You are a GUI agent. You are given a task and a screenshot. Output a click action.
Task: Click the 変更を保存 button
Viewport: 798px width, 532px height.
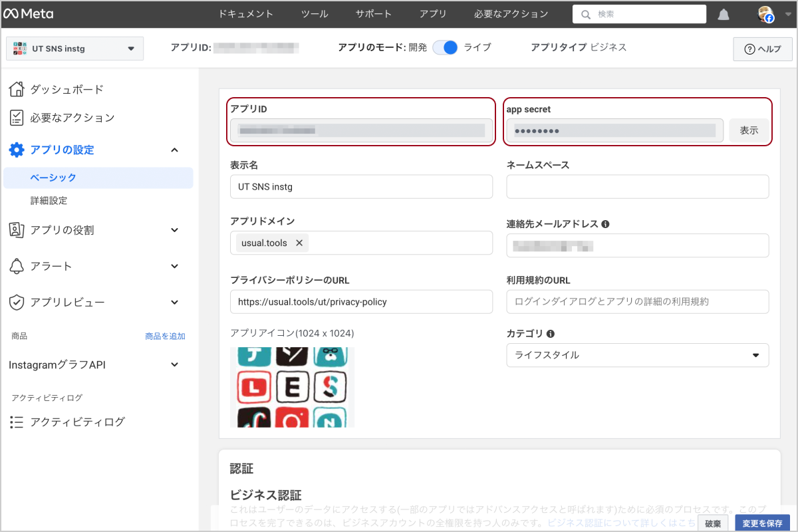pos(762,523)
